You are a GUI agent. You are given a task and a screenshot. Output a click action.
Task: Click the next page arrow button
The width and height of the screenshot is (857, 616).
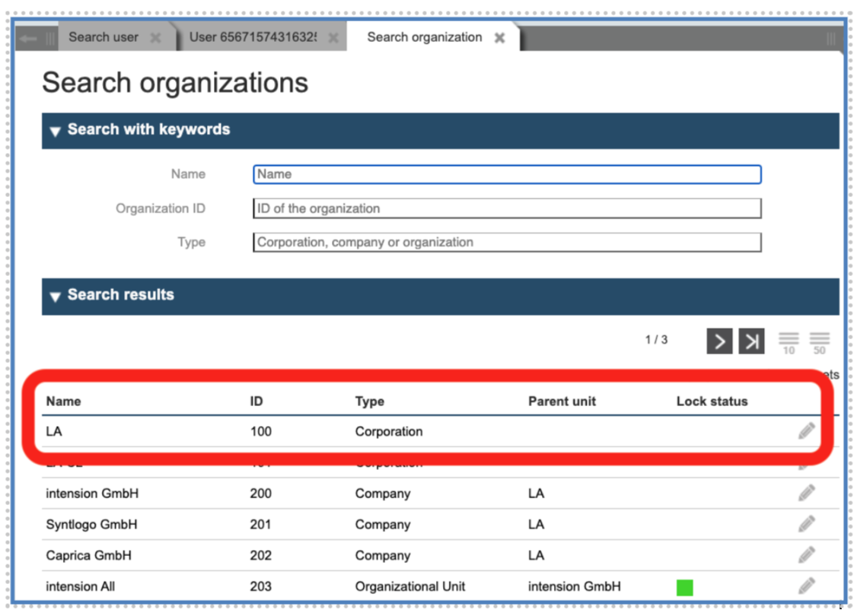718,341
